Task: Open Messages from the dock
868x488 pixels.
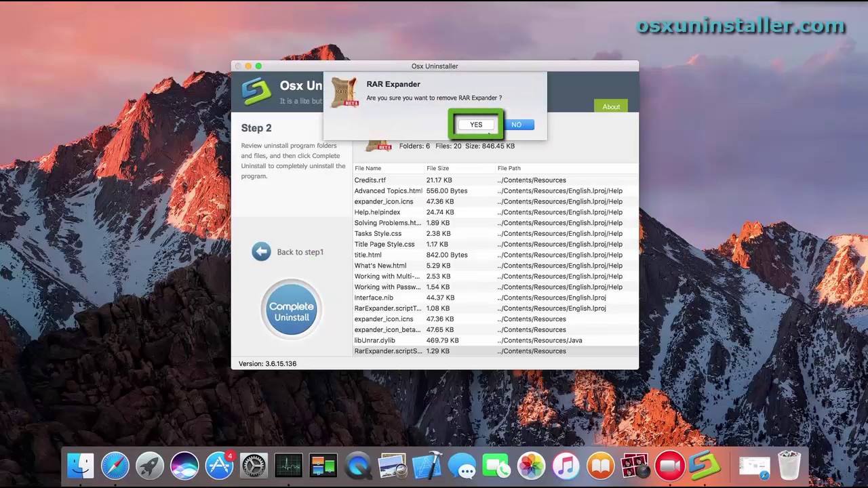Action: tap(462, 466)
